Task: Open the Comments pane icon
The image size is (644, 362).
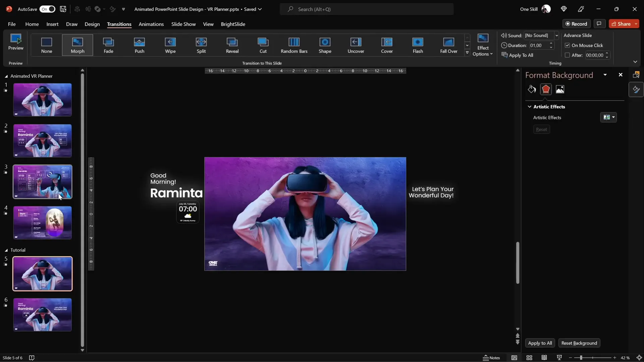Action: [599, 24]
